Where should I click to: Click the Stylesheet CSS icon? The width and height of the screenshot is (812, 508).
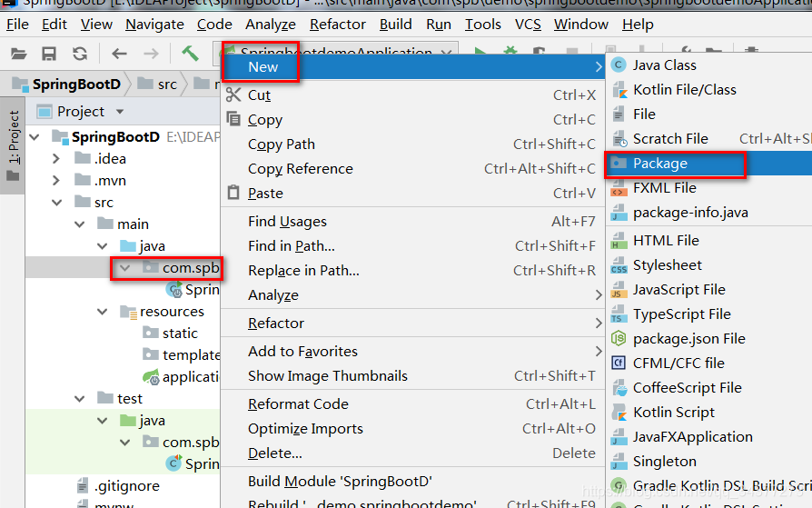click(619, 265)
